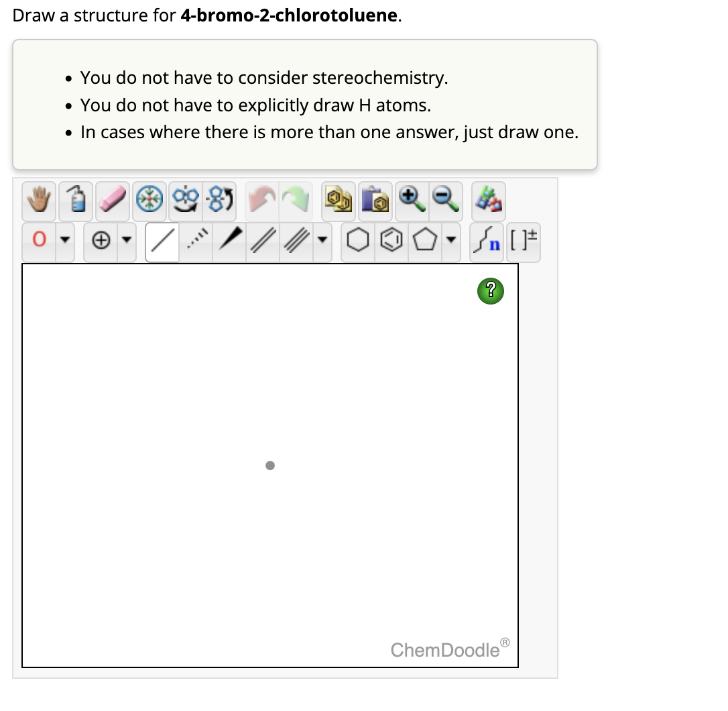Select the wedge bond tool
This screenshot has width=728, height=711.
point(228,242)
